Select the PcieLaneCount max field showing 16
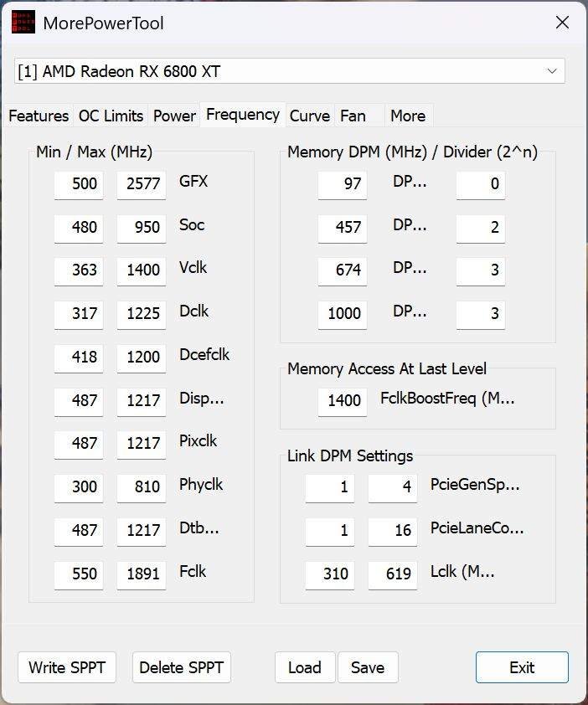The width and height of the screenshot is (588, 705). (393, 531)
